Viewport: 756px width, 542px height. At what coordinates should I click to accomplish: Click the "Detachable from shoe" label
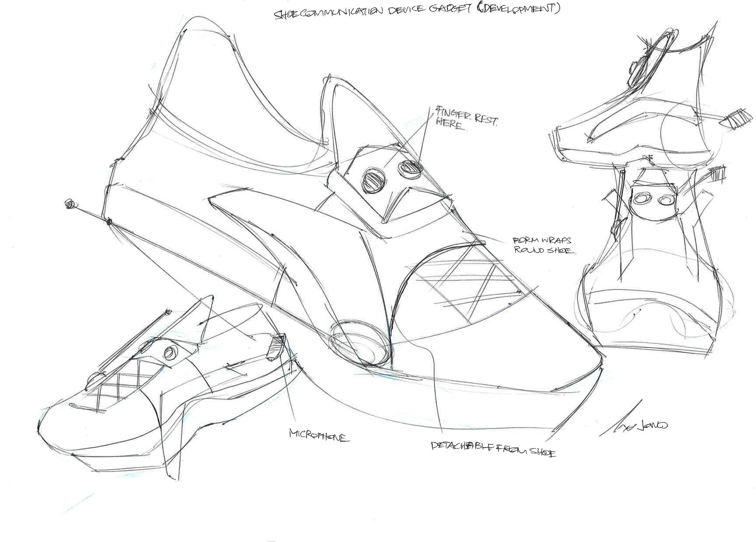tap(494, 450)
